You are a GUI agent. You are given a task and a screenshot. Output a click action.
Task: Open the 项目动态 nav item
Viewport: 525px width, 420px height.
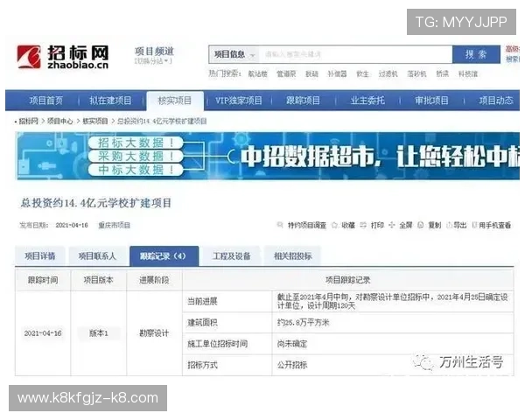[496, 101]
